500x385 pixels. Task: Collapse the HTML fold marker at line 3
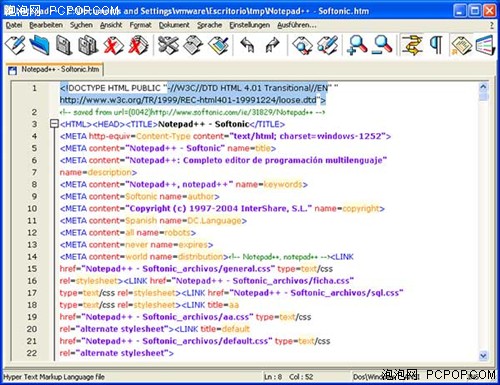(54, 124)
